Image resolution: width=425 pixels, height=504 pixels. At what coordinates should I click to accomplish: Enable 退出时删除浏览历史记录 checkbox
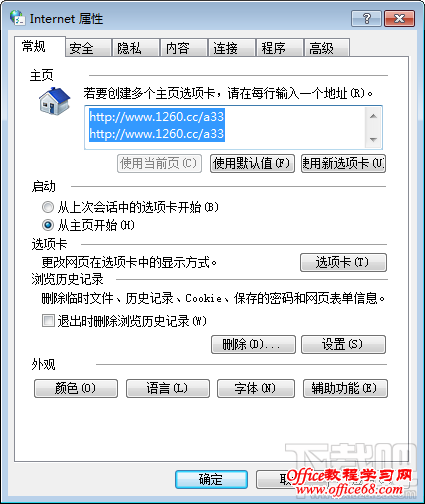[x=48, y=321]
